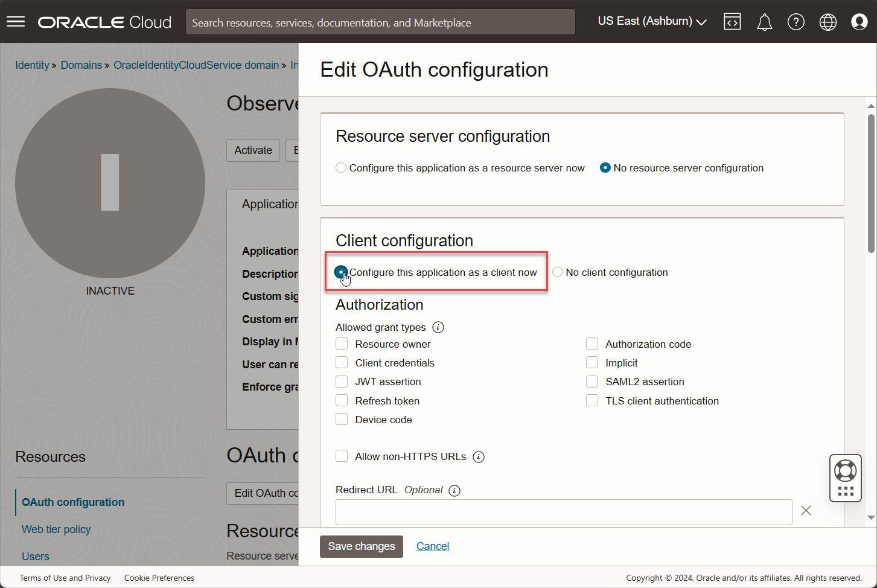Check the Refresh token grant type
This screenshot has height=588, width=877.
pyautogui.click(x=342, y=400)
